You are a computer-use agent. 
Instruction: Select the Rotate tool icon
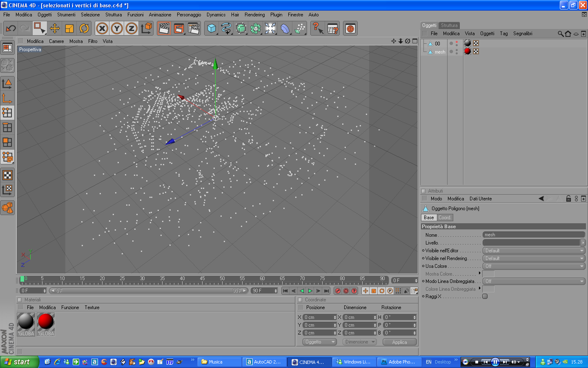click(x=84, y=29)
